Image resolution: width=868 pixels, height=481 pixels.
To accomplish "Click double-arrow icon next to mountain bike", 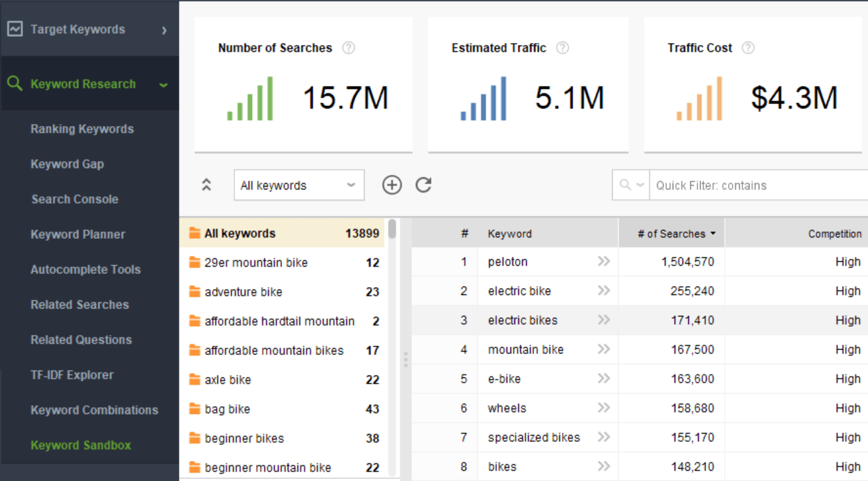I will 604,349.
